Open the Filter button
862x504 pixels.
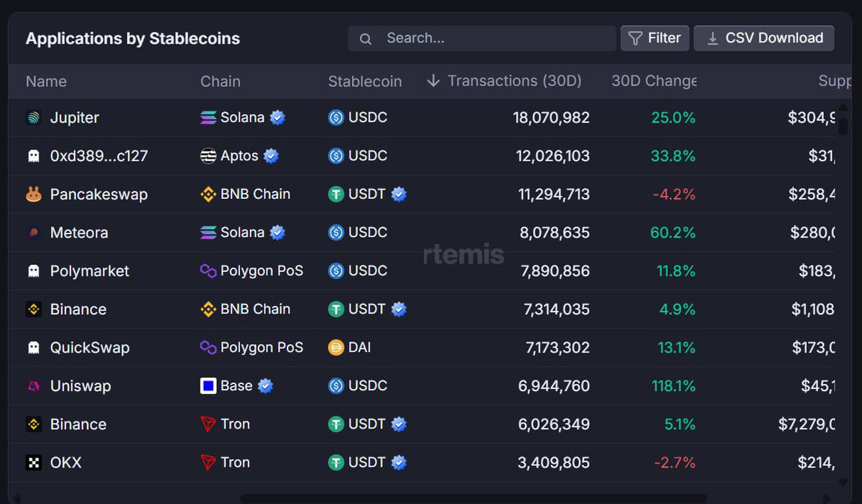coord(655,38)
